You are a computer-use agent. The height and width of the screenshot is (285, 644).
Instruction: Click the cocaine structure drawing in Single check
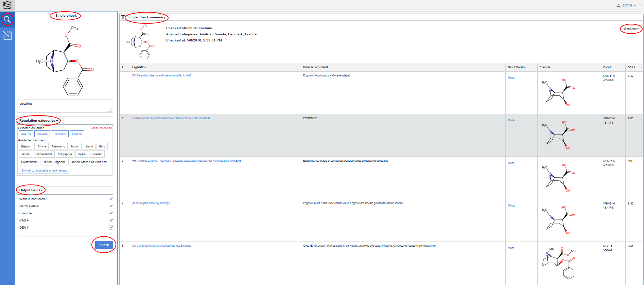(65, 60)
